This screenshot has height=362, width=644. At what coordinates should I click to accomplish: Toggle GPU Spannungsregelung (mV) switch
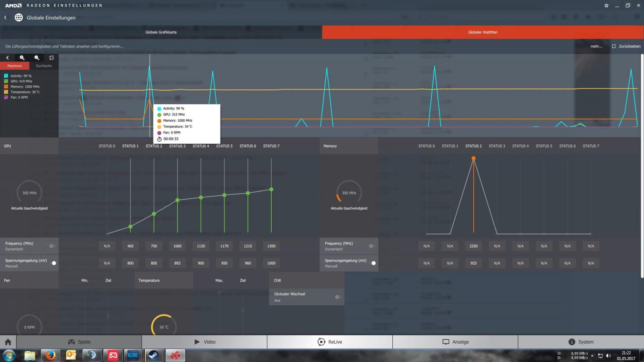[53, 263]
